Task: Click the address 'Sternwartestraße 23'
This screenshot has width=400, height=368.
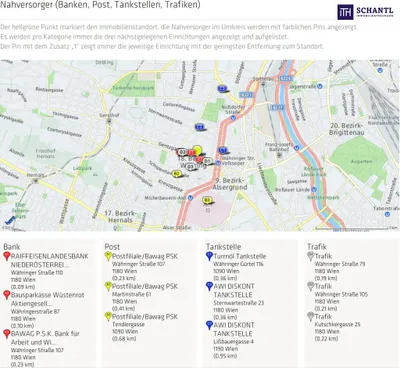Action: (x=239, y=303)
